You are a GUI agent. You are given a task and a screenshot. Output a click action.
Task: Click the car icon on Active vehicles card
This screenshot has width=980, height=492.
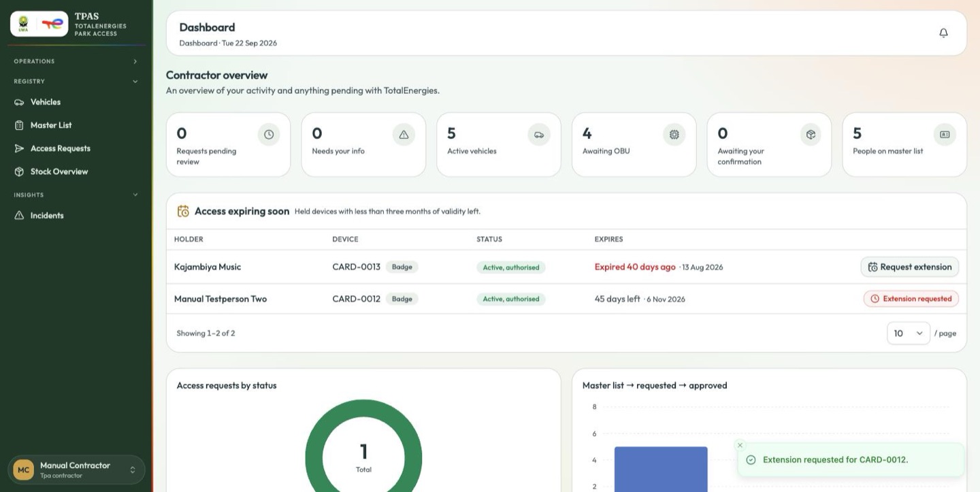click(x=539, y=135)
